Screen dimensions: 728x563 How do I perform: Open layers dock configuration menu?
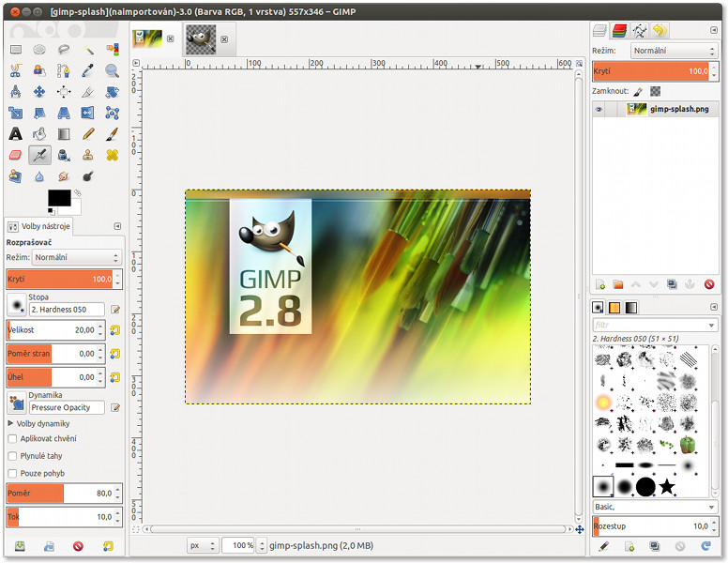pos(714,30)
